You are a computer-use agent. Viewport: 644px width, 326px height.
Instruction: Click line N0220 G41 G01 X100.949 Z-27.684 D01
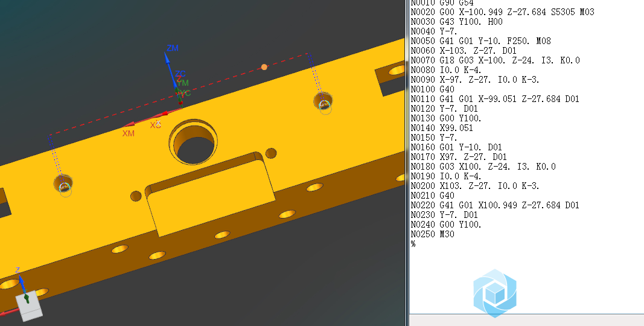pyautogui.click(x=495, y=205)
